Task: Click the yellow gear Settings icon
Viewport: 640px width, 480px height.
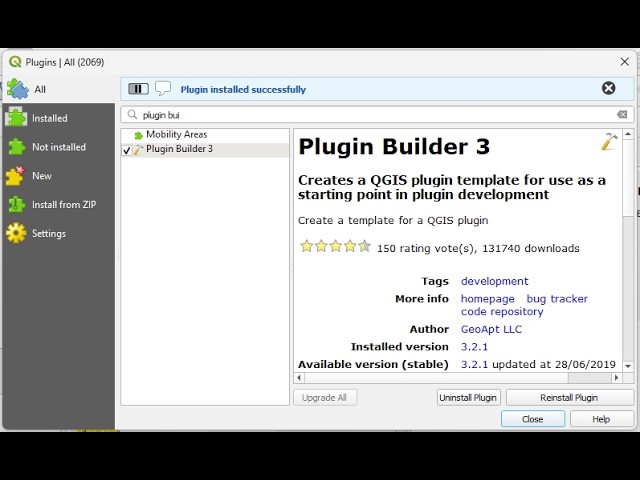Action: pyautogui.click(x=16, y=233)
